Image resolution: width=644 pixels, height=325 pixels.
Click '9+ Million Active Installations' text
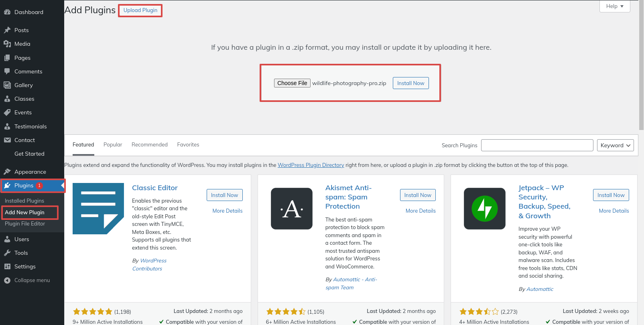point(108,322)
